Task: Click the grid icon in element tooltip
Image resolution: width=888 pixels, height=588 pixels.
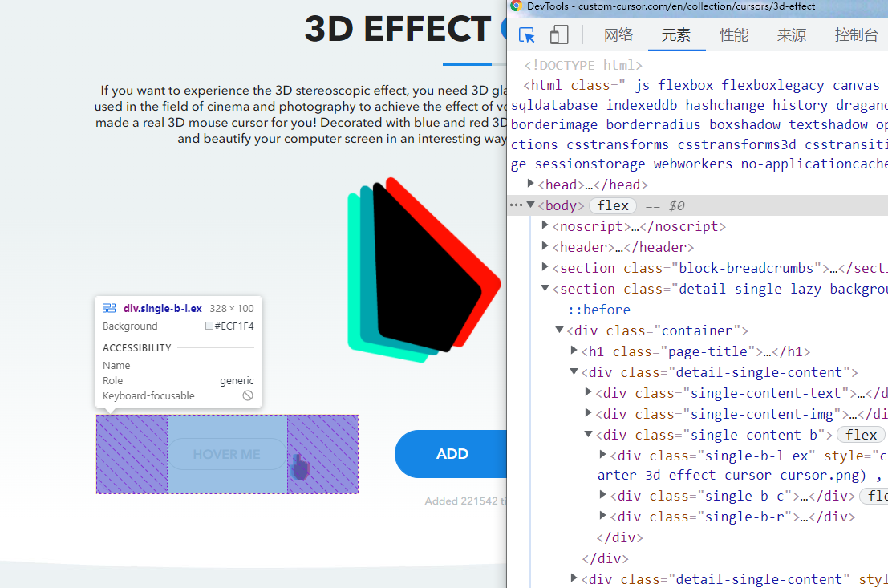Action: point(109,308)
